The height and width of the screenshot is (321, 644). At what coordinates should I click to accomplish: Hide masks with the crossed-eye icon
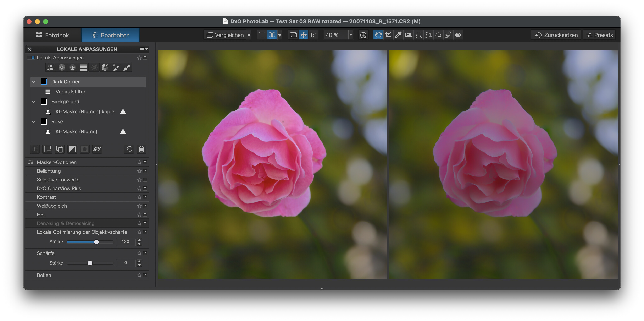(97, 149)
